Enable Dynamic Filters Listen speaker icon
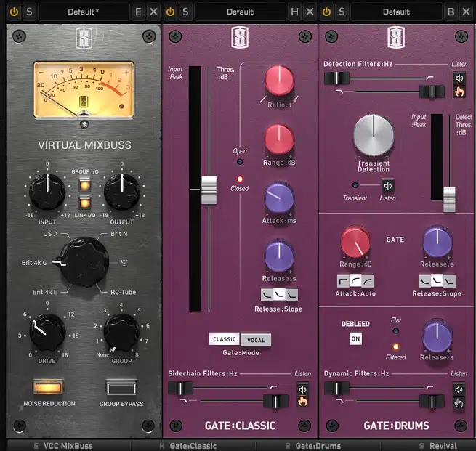Screen dimensions: 476x451 [459, 390]
